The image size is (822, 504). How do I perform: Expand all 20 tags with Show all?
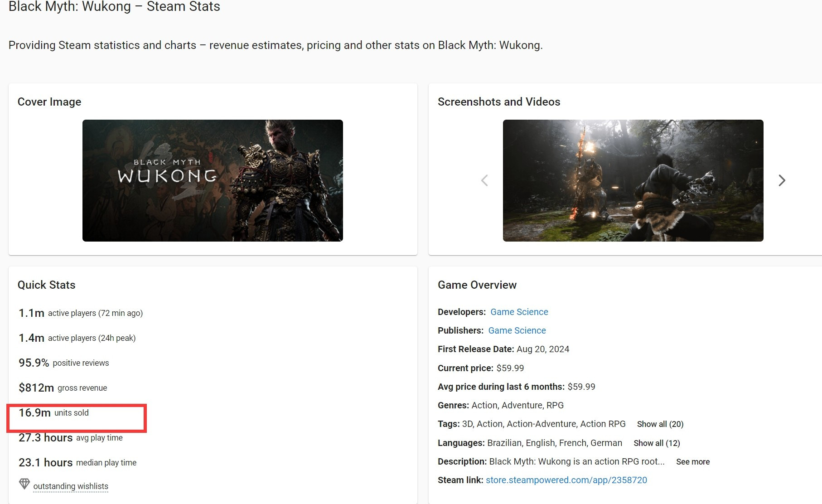pyautogui.click(x=660, y=424)
